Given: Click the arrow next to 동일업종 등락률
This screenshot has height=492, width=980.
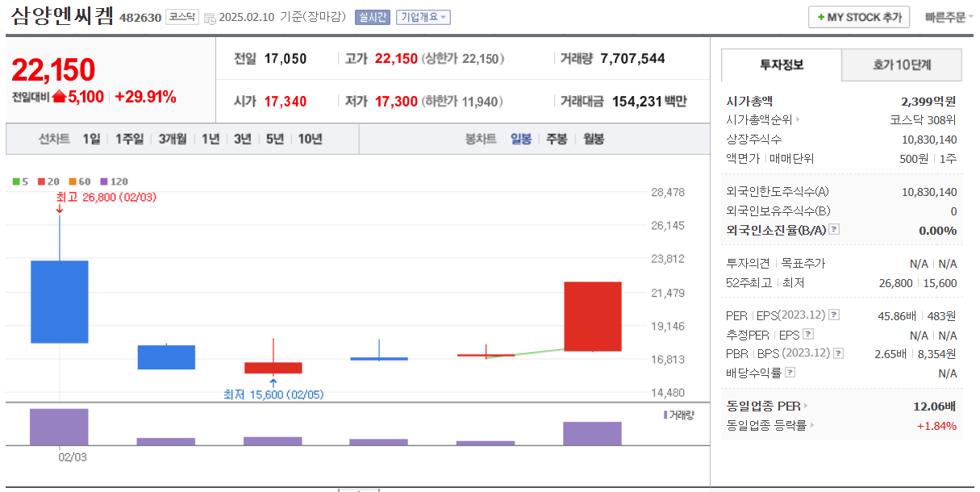Looking at the screenshot, I should click(811, 425).
